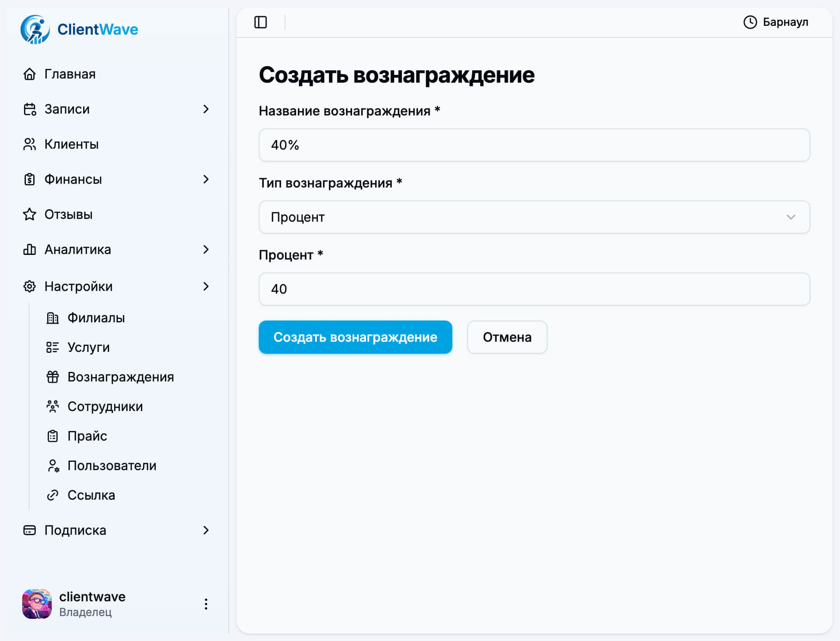The width and height of the screenshot is (840, 641).
Task: Open the Главная home icon in sidebar
Action: [x=30, y=74]
